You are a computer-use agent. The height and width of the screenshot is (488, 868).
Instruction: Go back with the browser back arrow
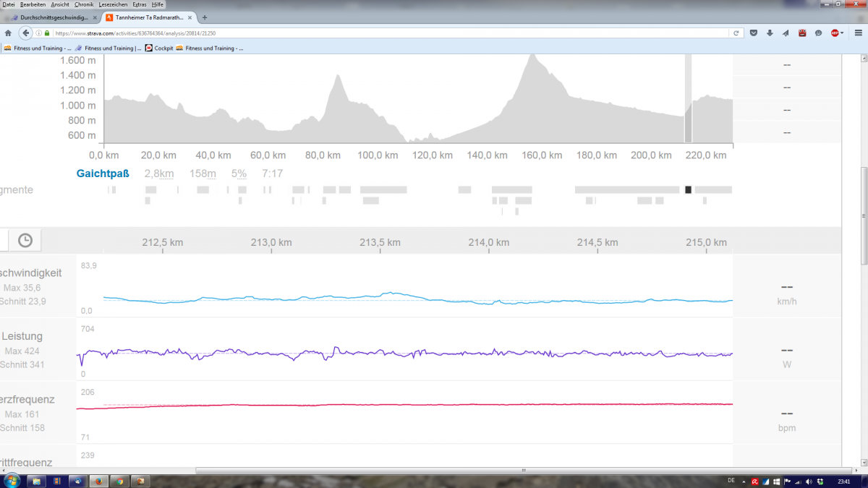click(x=26, y=33)
